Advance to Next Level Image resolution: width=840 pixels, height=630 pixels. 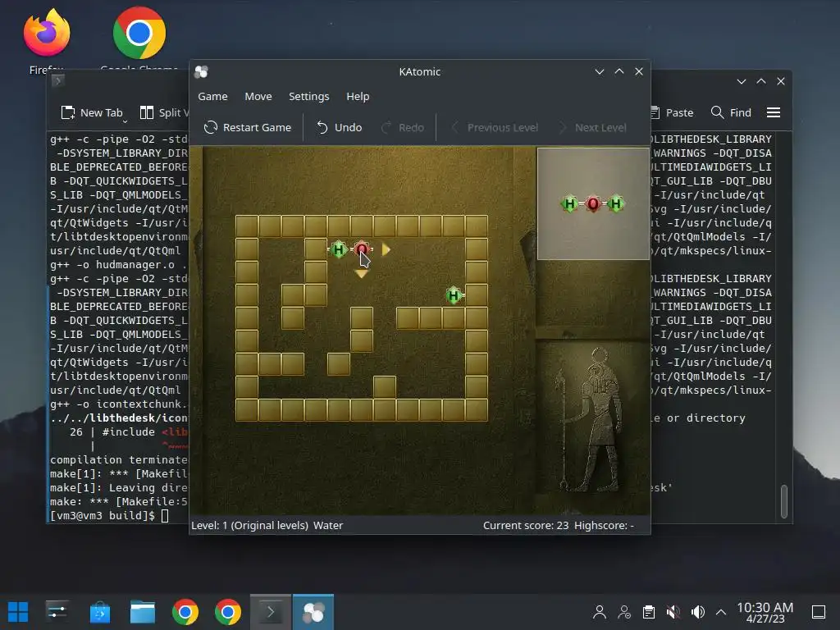[592, 127]
